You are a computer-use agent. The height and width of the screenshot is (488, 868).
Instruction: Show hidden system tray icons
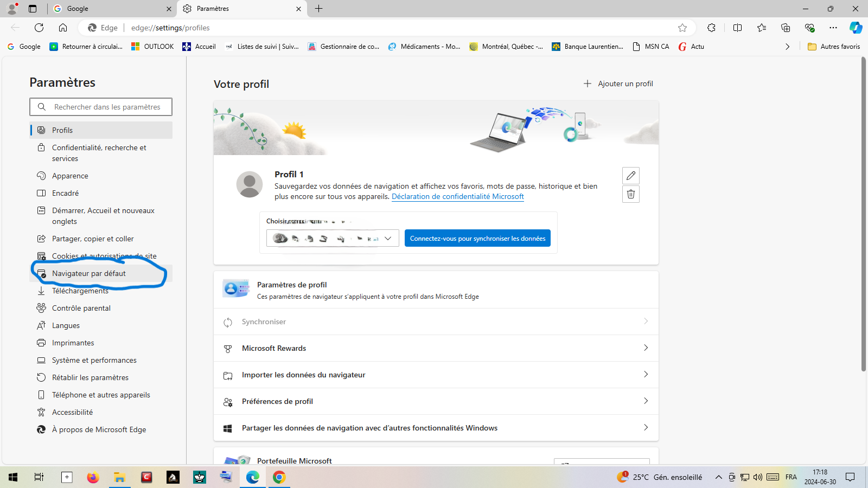coord(718,477)
